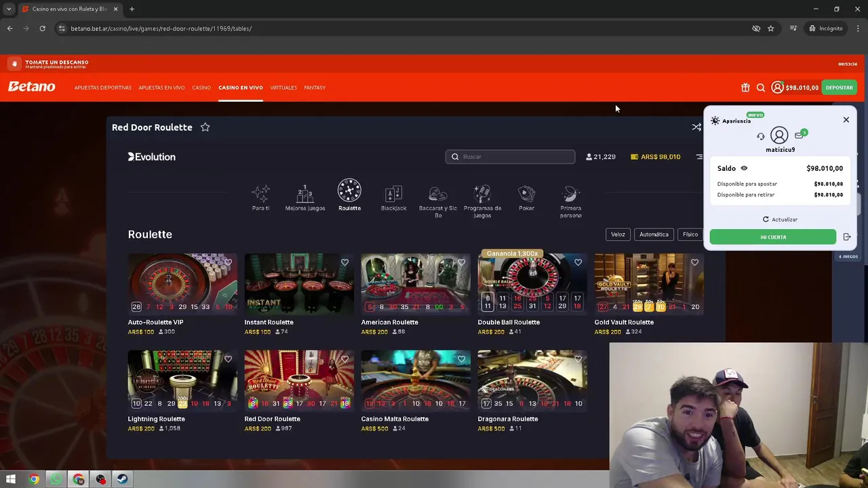
Task: Open a new browser tab
Action: coord(132,9)
